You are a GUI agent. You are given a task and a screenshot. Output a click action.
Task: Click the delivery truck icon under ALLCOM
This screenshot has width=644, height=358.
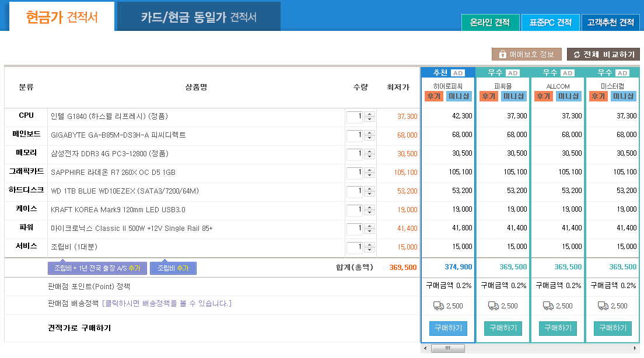pyautogui.click(x=548, y=306)
